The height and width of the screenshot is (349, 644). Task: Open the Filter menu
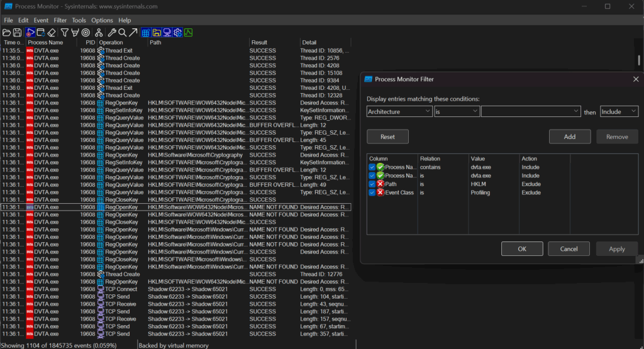tap(60, 20)
